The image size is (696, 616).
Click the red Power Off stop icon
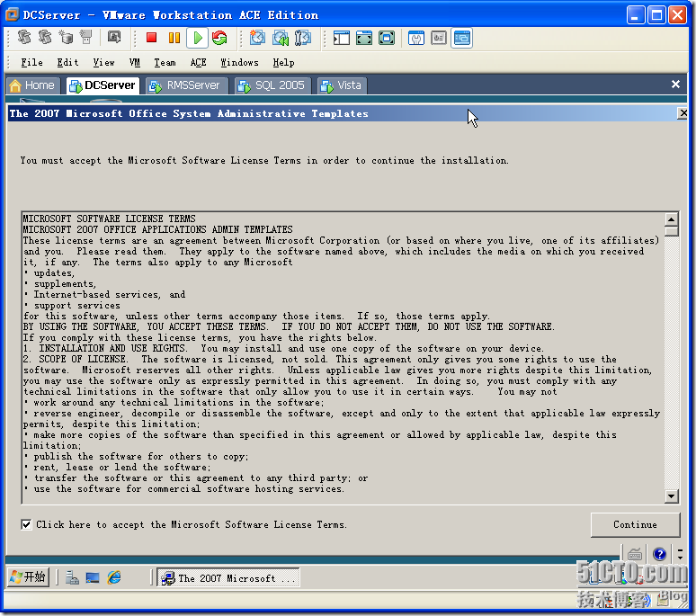tap(151, 38)
